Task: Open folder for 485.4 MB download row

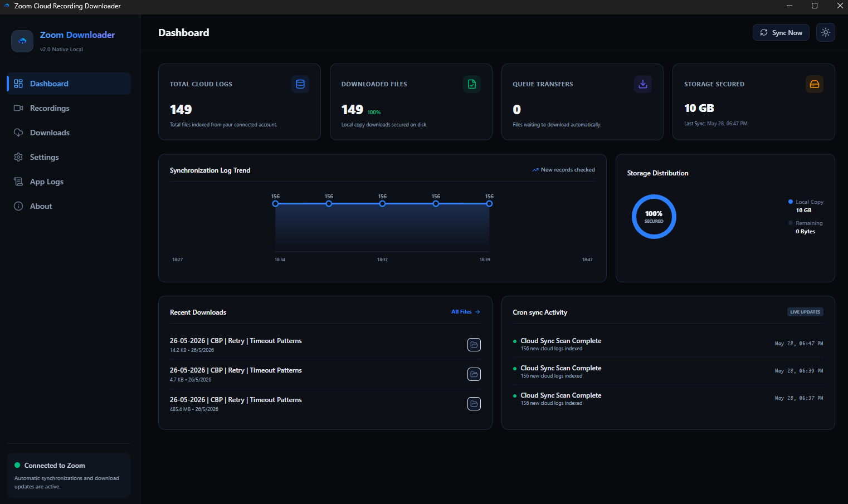Action: pyautogui.click(x=474, y=404)
